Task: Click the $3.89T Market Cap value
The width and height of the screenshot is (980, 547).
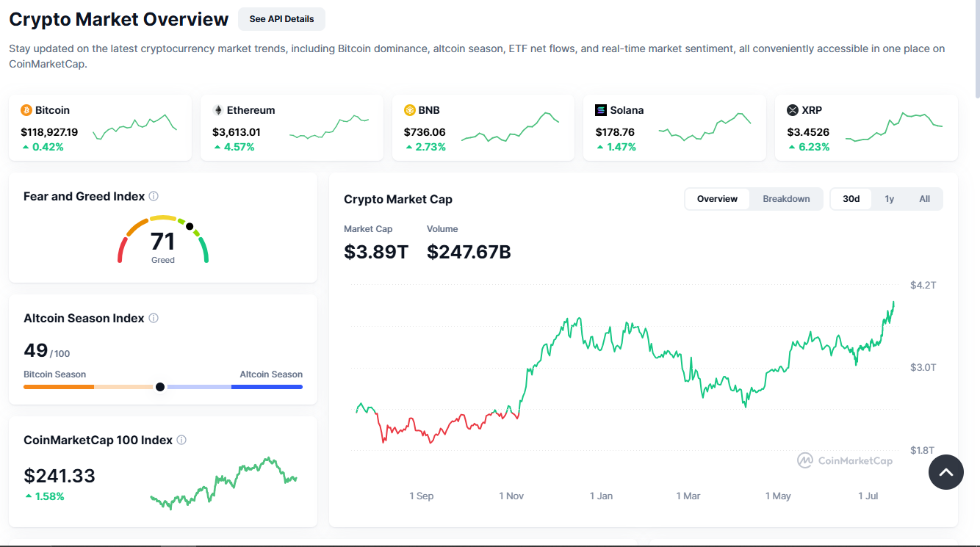Action: (376, 252)
